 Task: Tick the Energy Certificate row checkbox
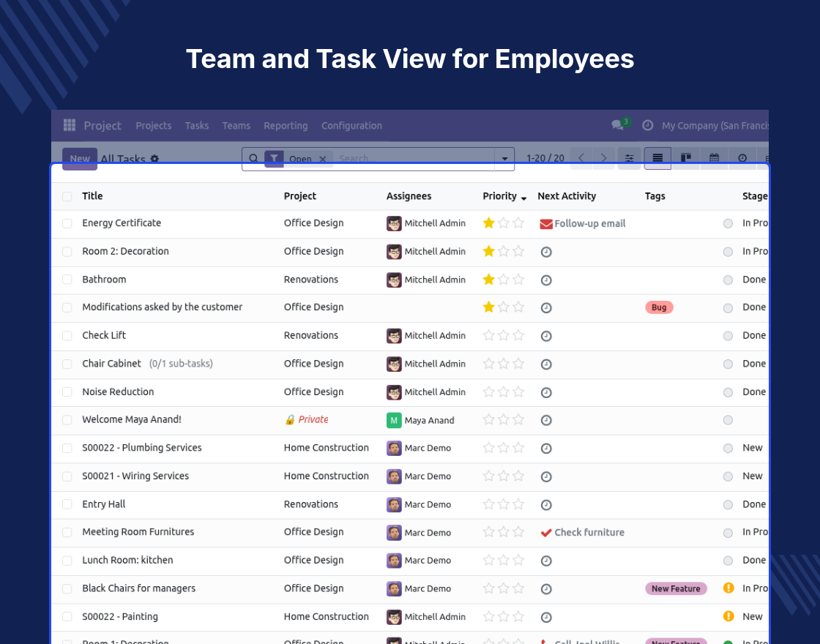pos(67,224)
